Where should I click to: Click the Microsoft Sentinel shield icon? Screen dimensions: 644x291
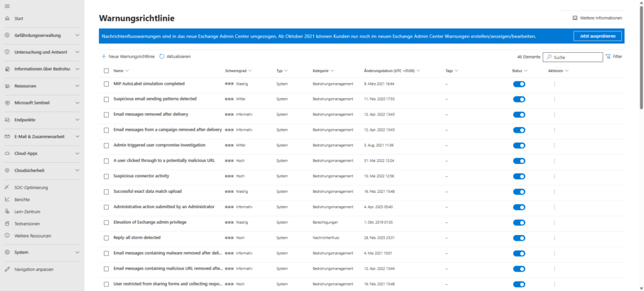7,102
